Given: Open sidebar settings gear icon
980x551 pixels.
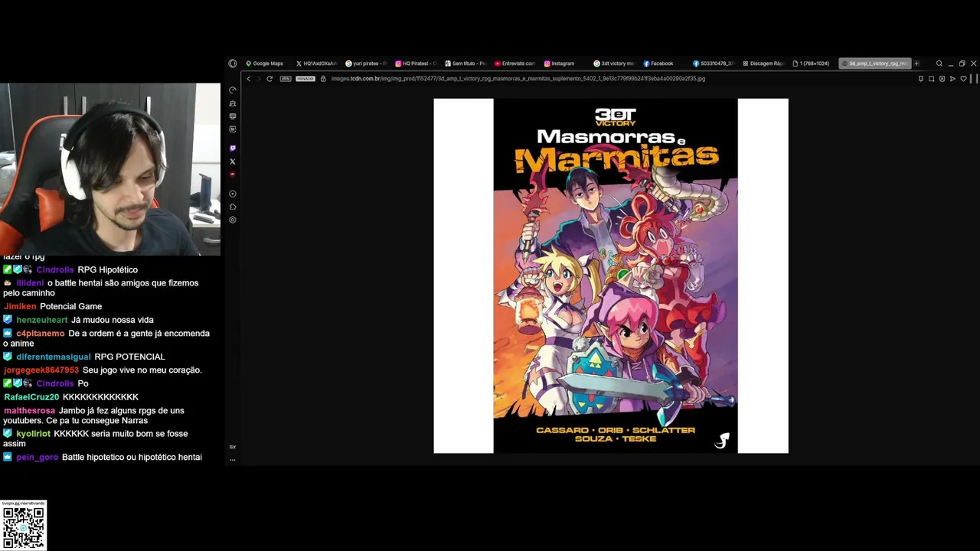Looking at the screenshot, I should (233, 220).
